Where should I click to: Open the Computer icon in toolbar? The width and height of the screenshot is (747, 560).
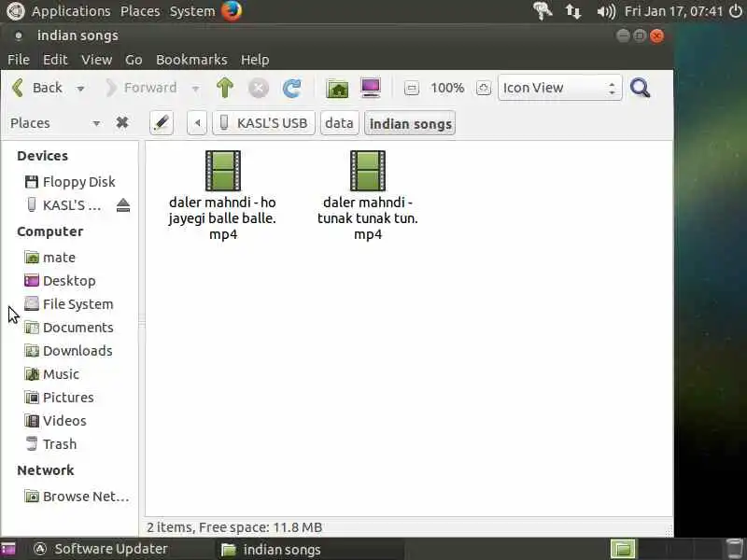pos(371,88)
